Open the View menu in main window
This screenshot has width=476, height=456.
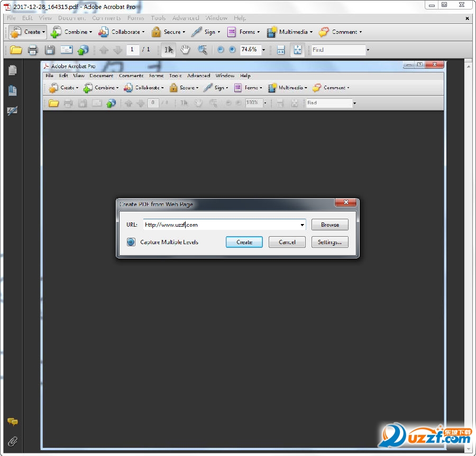pos(45,18)
